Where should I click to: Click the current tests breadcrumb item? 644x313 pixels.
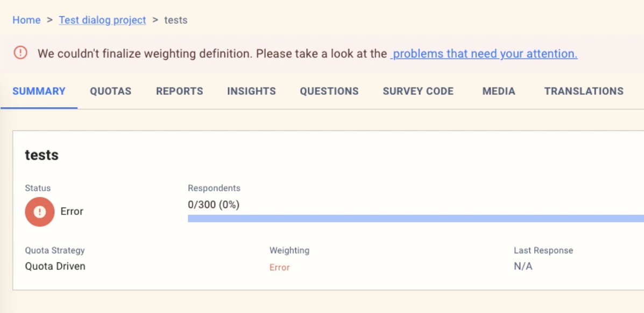(x=176, y=20)
